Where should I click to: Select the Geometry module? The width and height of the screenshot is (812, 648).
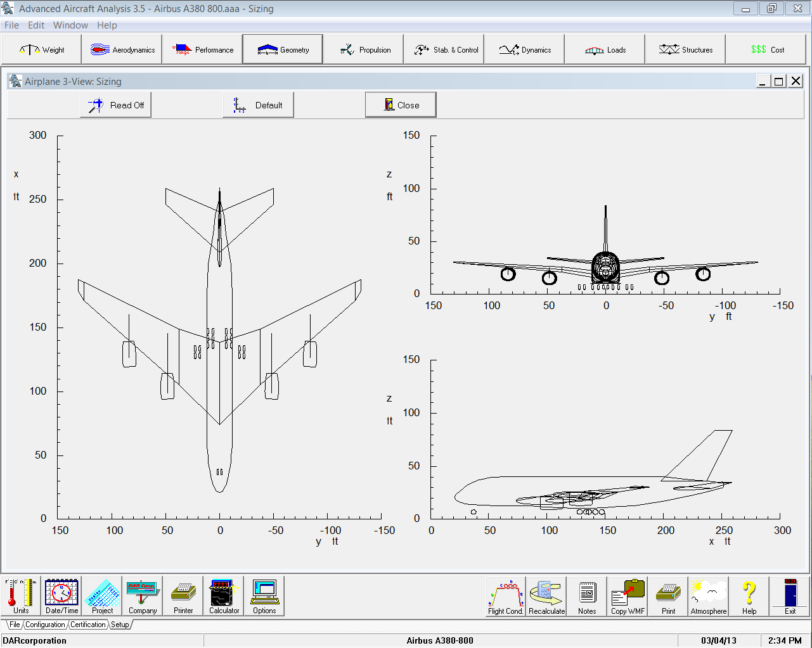pos(283,49)
